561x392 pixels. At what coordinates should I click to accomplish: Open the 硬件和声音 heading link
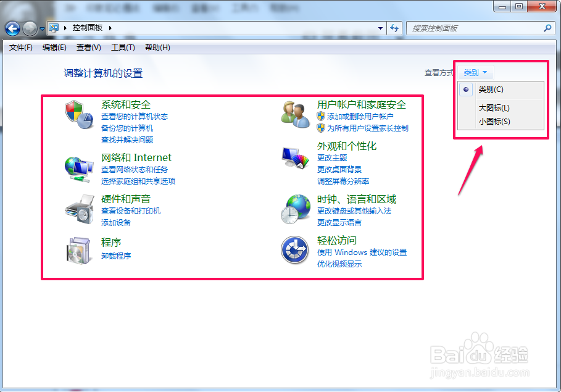pyautogui.click(x=126, y=199)
